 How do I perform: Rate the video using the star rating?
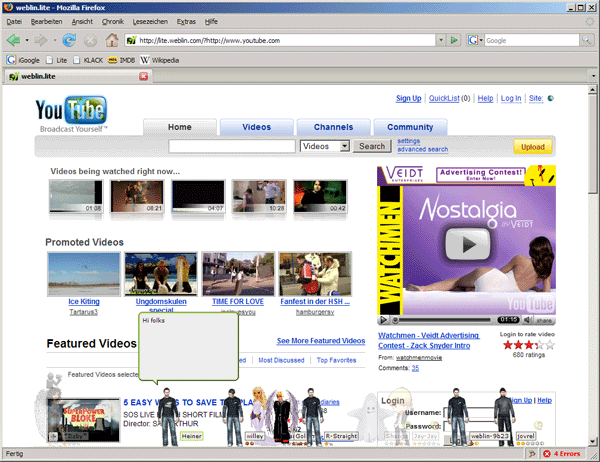point(528,345)
